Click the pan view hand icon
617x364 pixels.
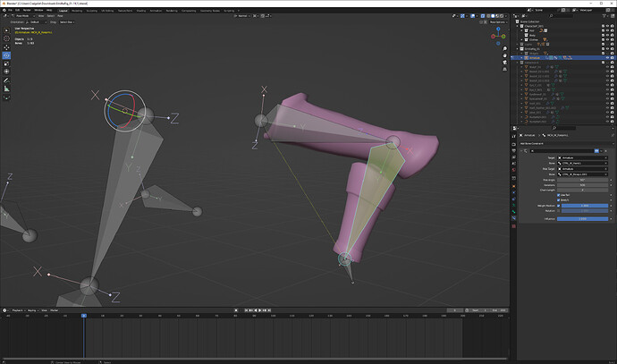505,55
